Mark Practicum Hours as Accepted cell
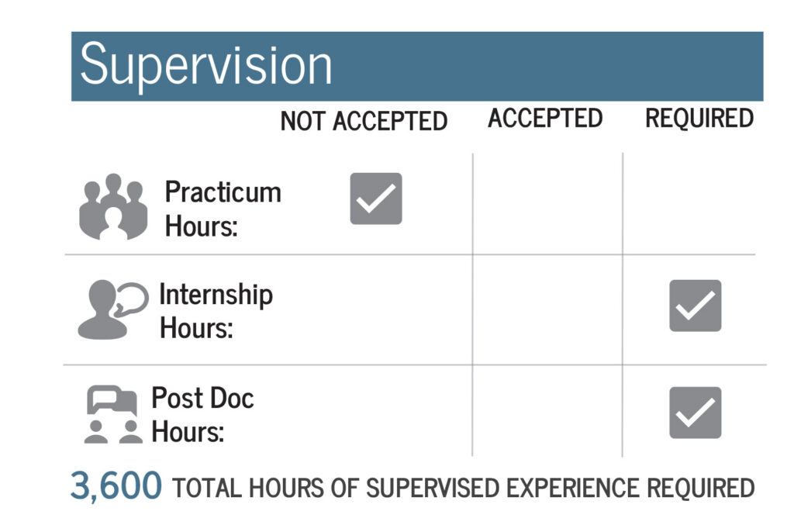This screenshot has width=794, height=532. click(x=547, y=203)
